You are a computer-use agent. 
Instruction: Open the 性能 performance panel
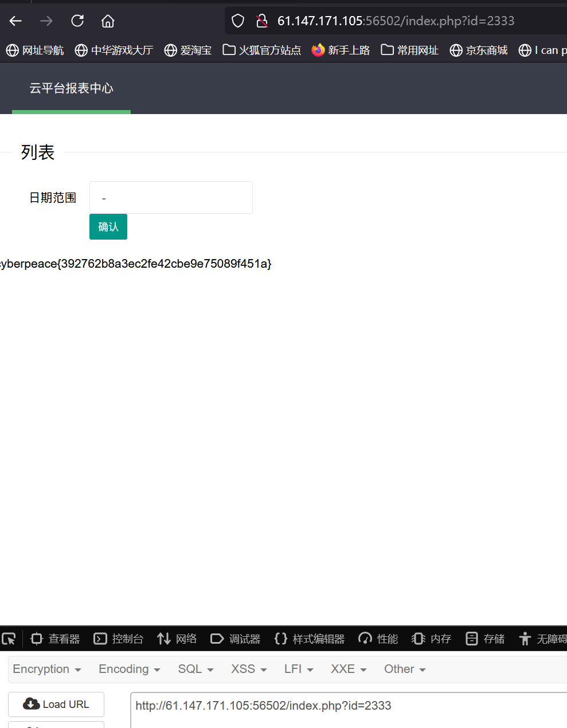(378, 639)
